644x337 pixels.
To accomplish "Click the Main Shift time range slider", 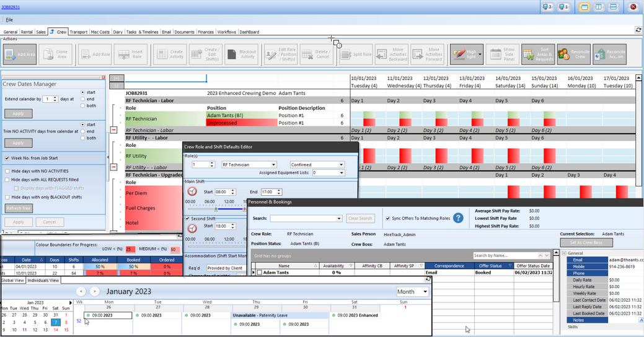I will click(x=211, y=208).
